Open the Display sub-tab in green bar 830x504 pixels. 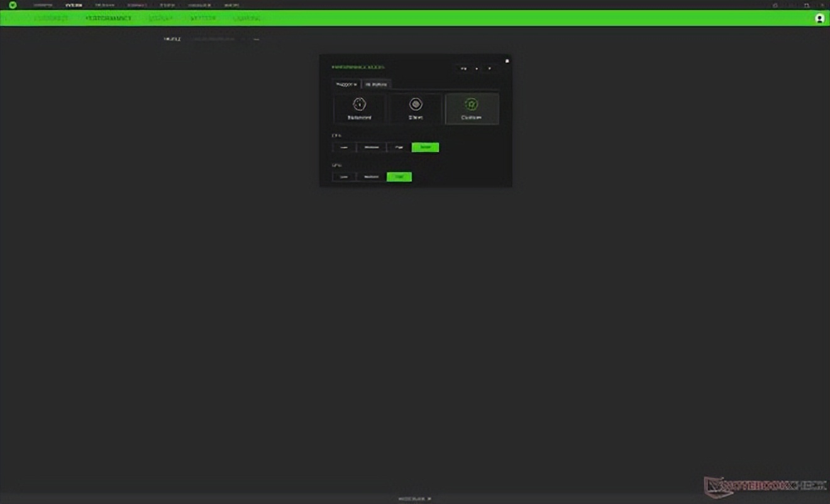(x=160, y=18)
